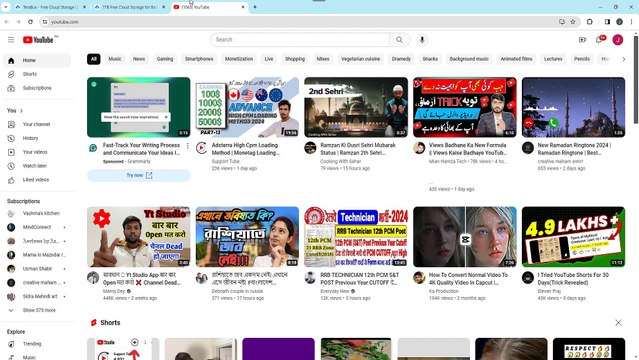The image size is (639, 360).
Task: Click the search magnifier button
Action: [x=399, y=40]
